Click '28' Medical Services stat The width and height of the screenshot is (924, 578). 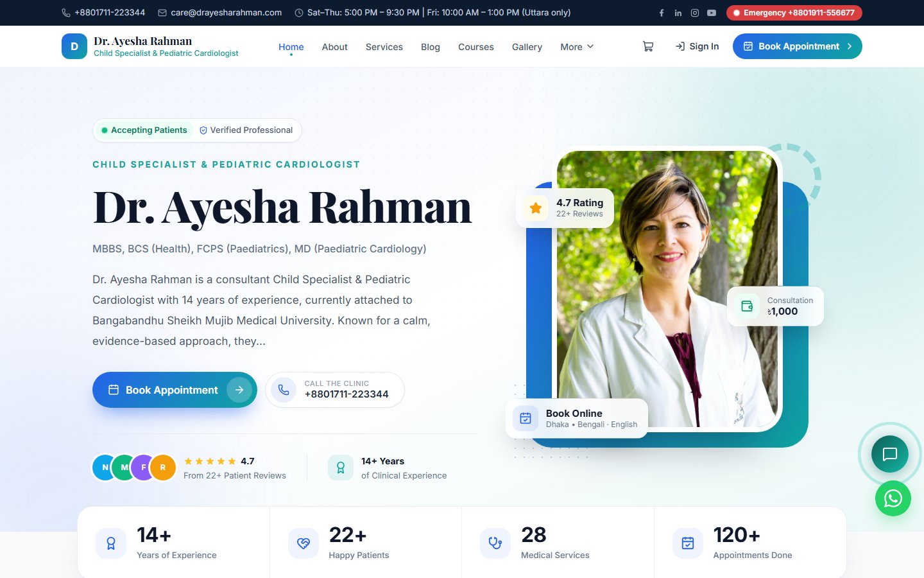click(x=534, y=535)
